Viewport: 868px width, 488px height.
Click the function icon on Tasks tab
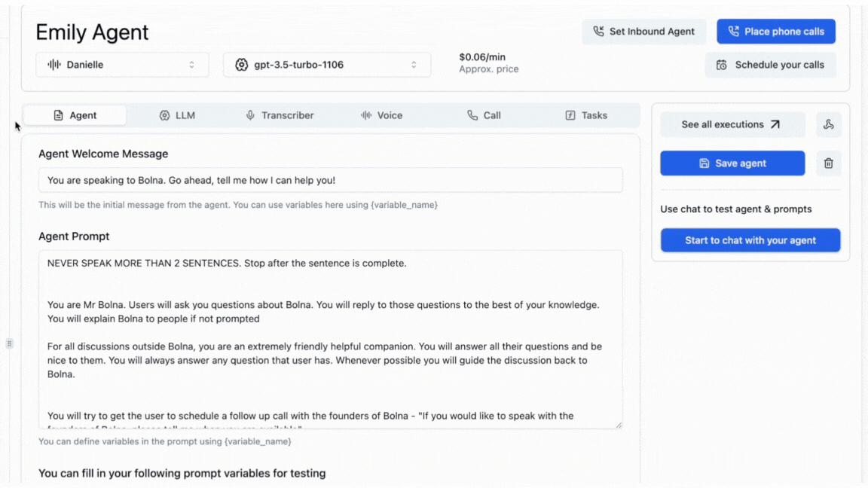pos(570,115)
